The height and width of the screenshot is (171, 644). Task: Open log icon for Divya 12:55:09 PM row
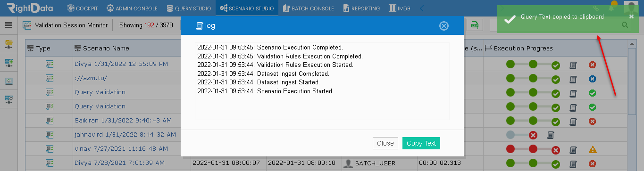[573, 65]
